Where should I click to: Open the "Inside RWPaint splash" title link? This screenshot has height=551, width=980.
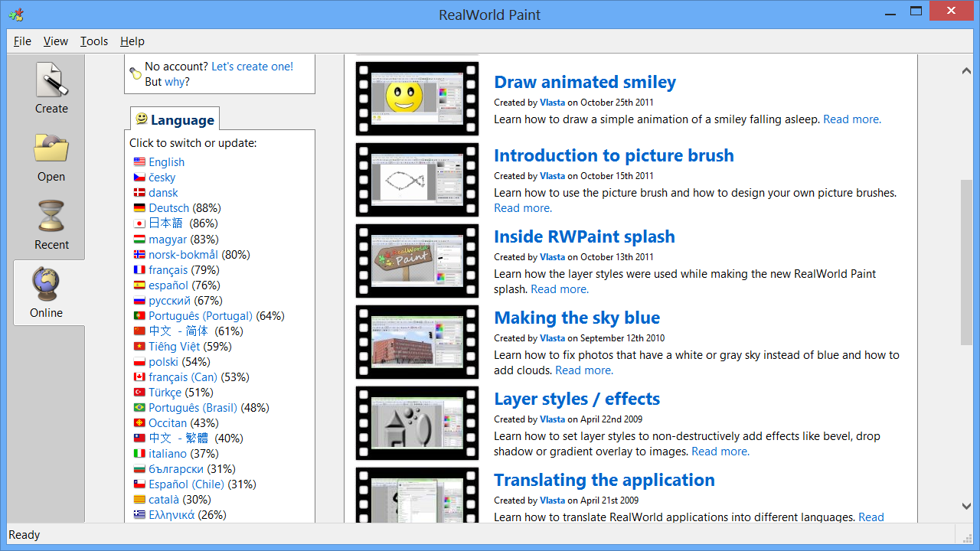pyautogui.click(x=584, y=236)
